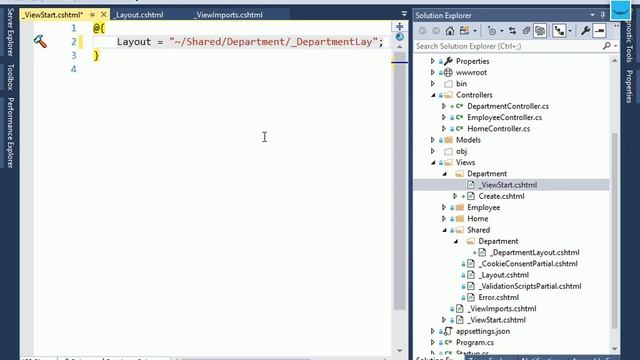Open the editor tab overflow dropdown
Image resolution: width=640 pixels, height=360 pixels.
pos(404,13)
